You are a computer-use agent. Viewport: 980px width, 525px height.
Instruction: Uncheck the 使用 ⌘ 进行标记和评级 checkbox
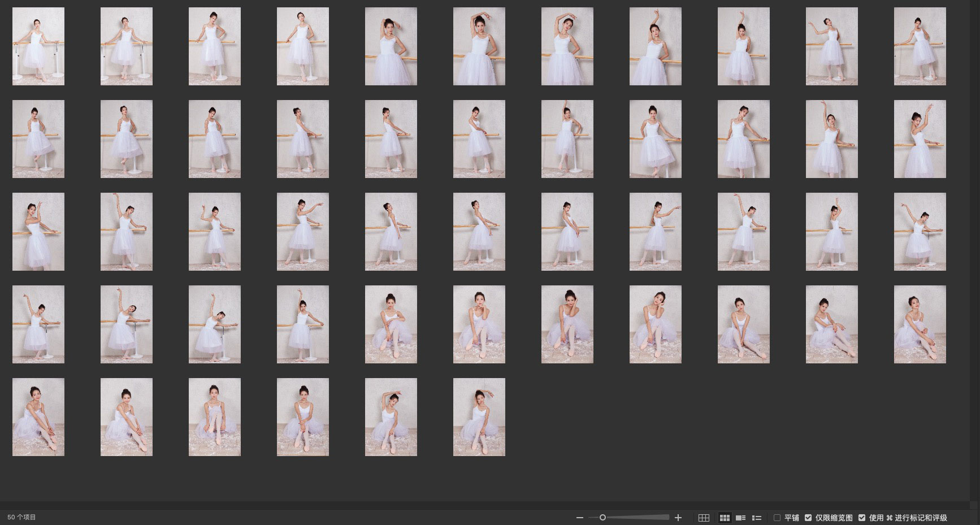coord(862,518)
